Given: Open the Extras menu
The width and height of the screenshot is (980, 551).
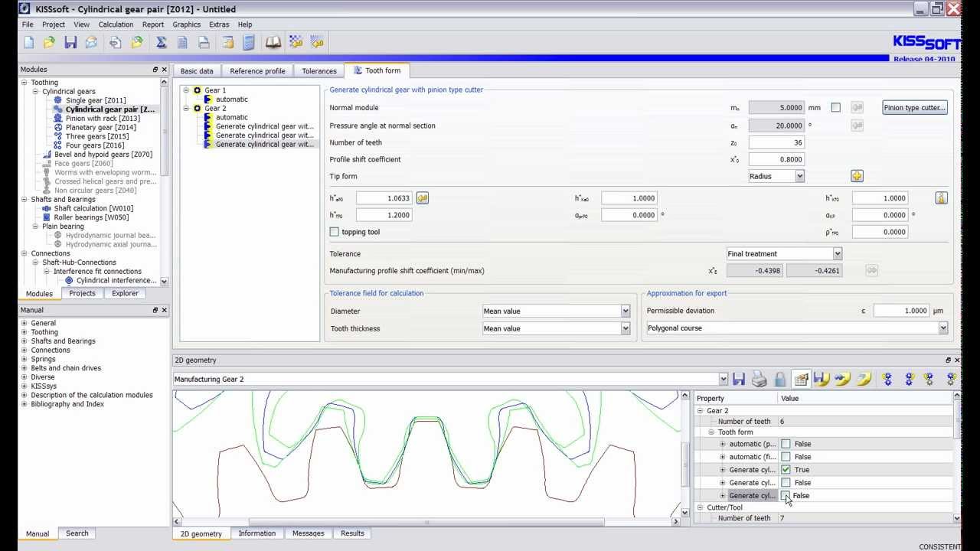Looking at the screenshot, I should 219,24.
